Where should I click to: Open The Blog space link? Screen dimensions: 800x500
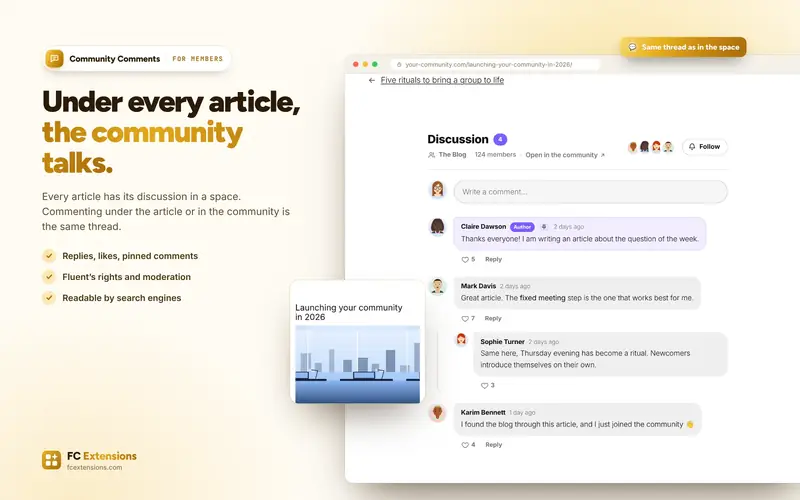point(452,155)
